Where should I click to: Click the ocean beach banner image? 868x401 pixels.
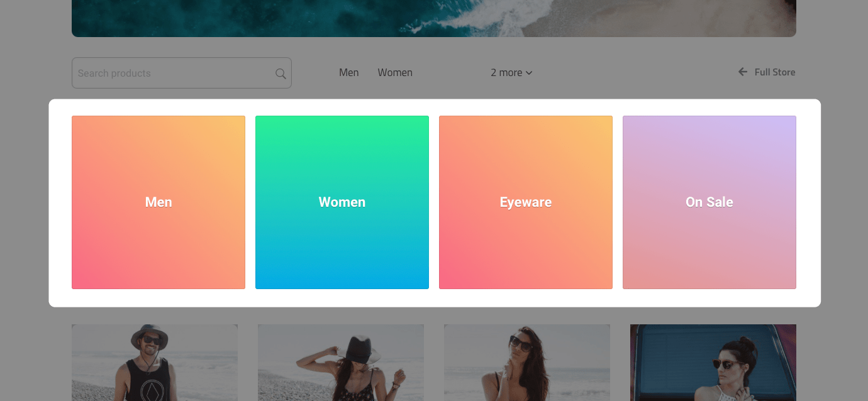point(434,18)
